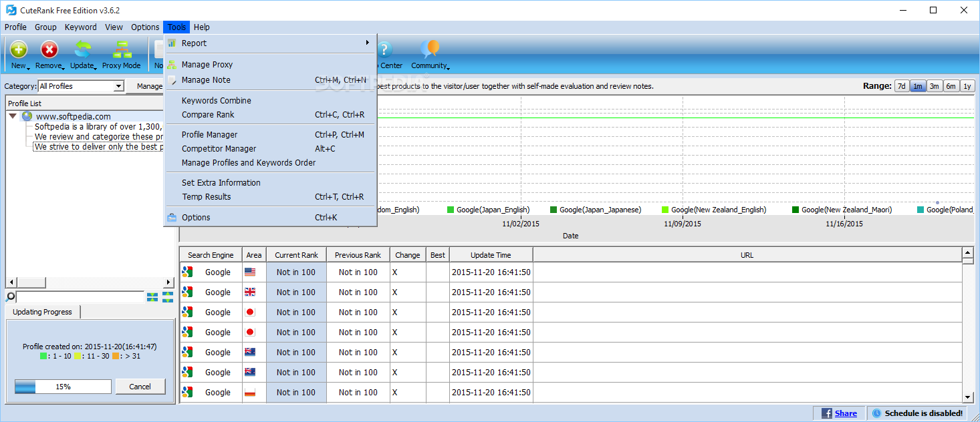Open the Remove button dropdown arrow
The image size is (980, 422).
click(64, 67)
